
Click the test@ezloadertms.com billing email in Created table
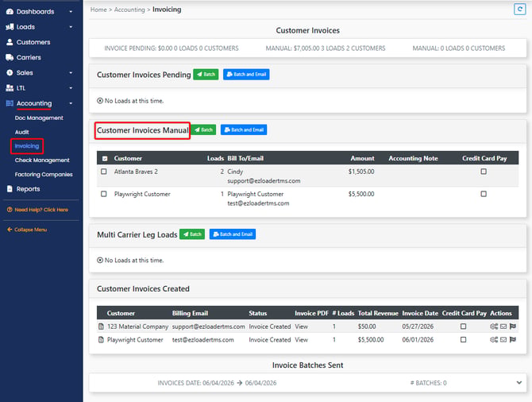[x=203, y=339]
